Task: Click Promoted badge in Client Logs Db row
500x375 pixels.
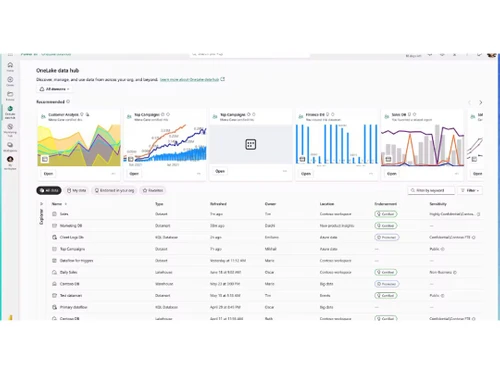Action: [x=387, y=237]
